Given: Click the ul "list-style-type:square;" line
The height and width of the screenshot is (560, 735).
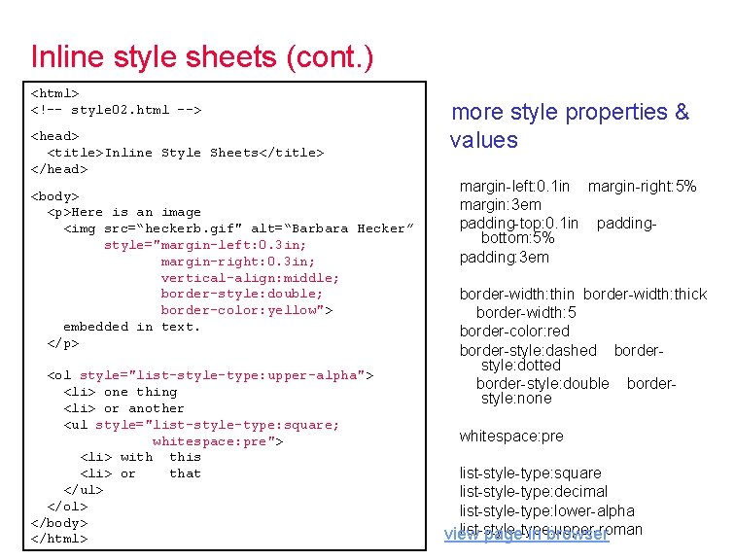Looking at the screenshot, I should [x=201, y=425].
